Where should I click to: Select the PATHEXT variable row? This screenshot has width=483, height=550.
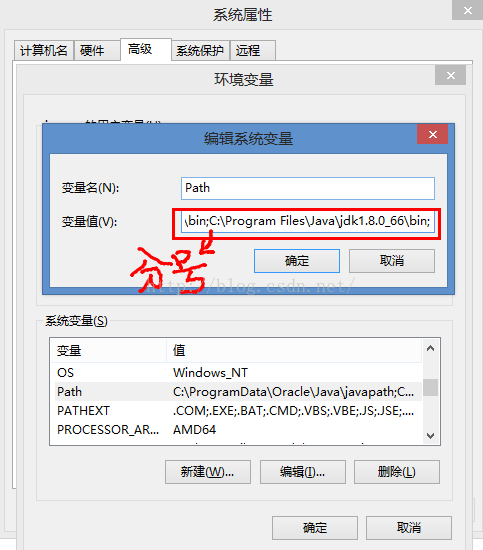(236, 410)
